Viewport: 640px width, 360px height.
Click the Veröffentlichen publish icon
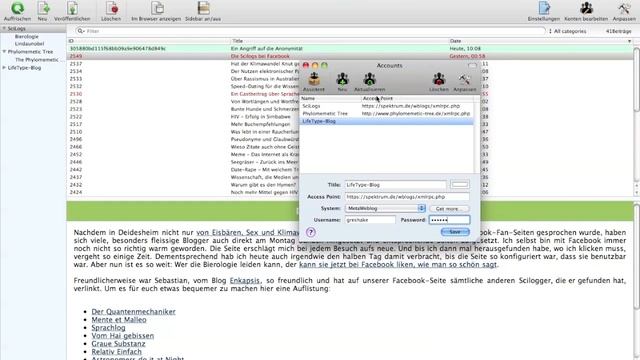pyautogui.click(x=72, y=8)
